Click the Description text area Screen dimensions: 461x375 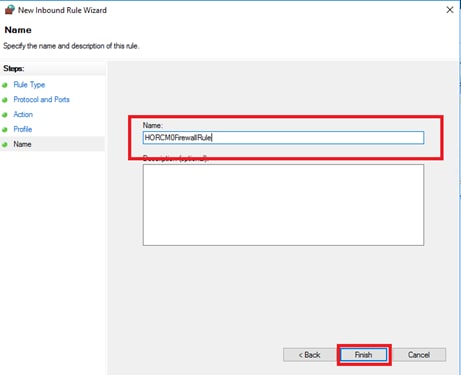pyautogui.click(x=283, y=205)
